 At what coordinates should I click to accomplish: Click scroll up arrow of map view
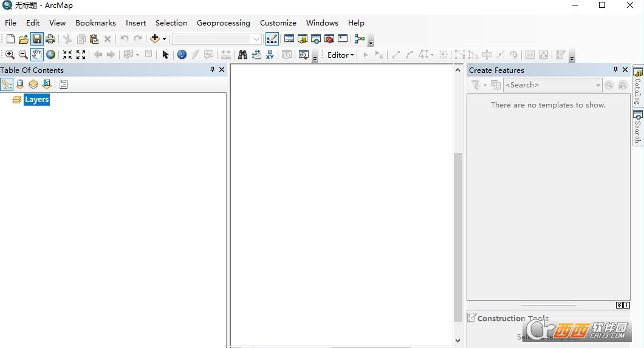[x=458, y=70]
